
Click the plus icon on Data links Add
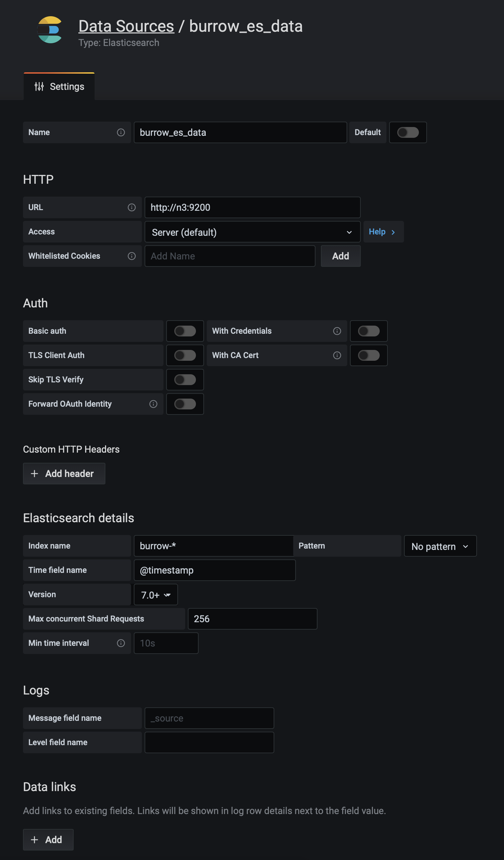(34, 840)
